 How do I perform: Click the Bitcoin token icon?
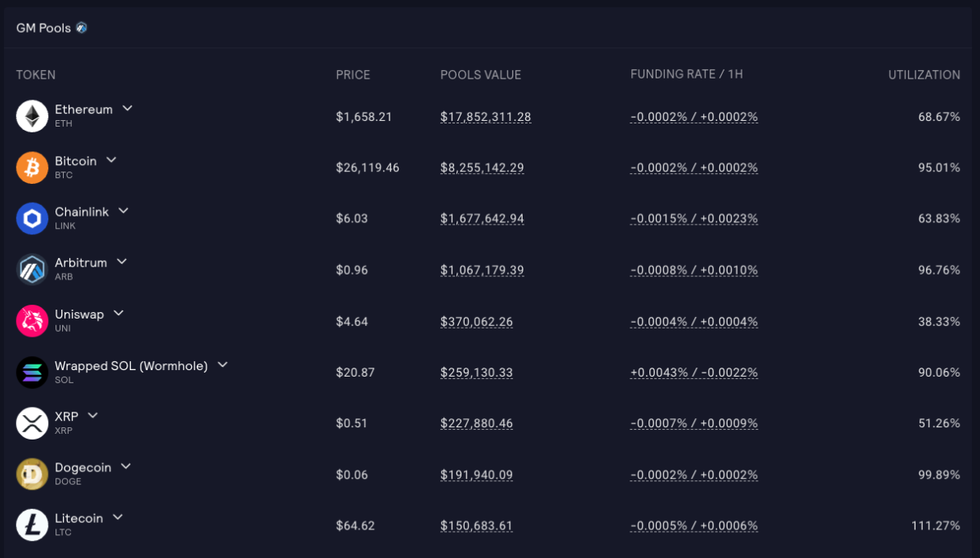click(30, 167)
